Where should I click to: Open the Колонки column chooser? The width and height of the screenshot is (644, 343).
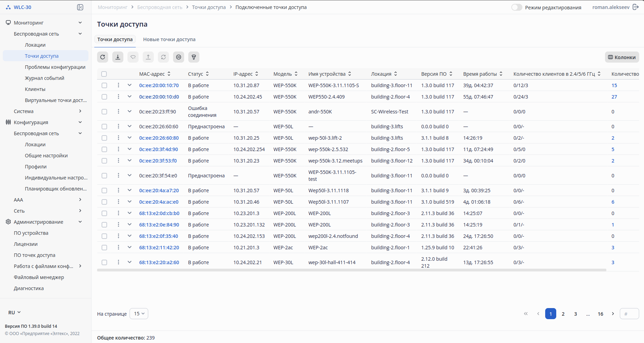(622, 57)
